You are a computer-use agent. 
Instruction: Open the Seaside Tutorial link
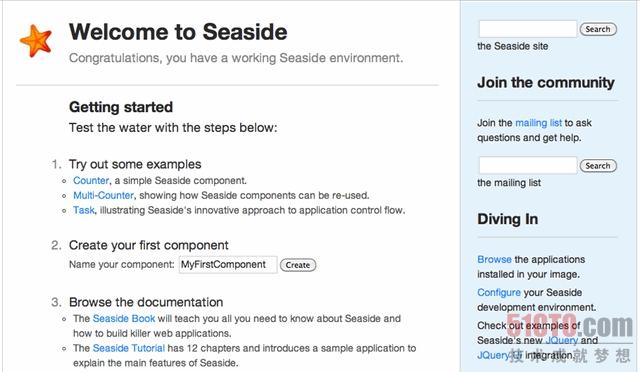129,348
